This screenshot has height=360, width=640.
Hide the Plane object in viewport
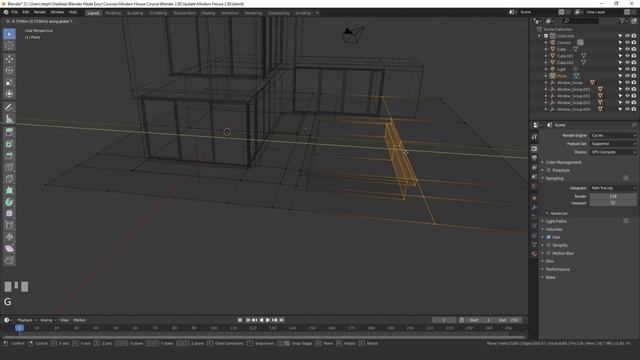627,76
